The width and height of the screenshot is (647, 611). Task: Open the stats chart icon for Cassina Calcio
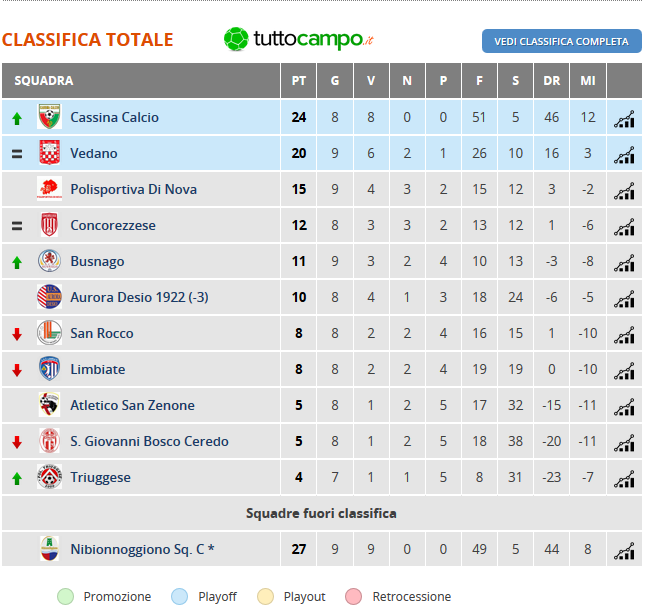click(624, 119)
